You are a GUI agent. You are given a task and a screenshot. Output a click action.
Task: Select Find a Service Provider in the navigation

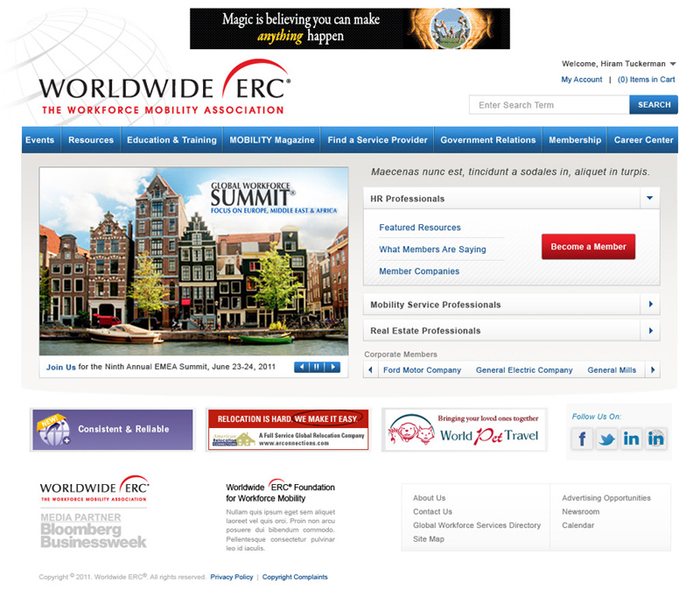coord(377,140)
